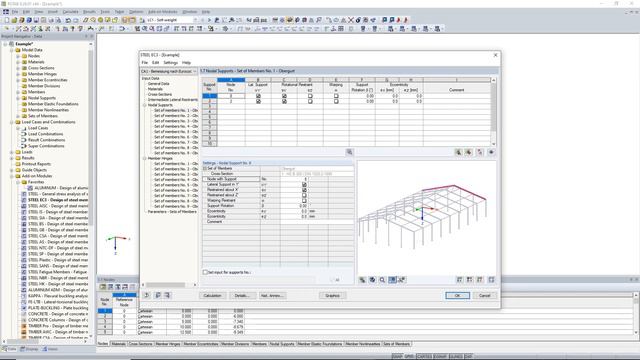Viewport: 640px width, 360px height.
Task: Switch to Nodal Supports tab at bottom
Action: (282, 344)
